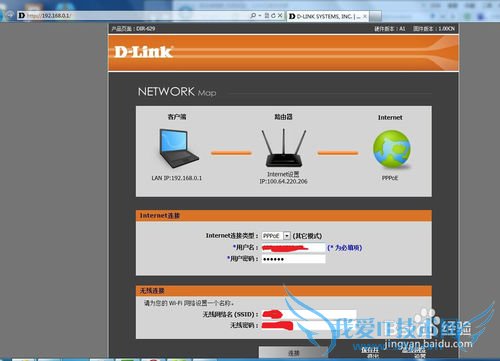500x361 pixels.
Task: Click the product page DIR-629 text
Action: coord(133,29)
